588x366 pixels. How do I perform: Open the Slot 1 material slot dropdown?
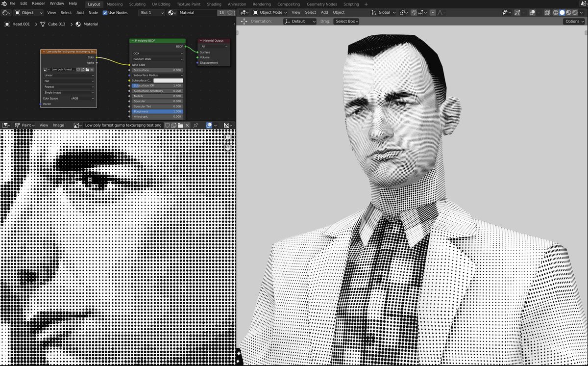pos(151,12)
